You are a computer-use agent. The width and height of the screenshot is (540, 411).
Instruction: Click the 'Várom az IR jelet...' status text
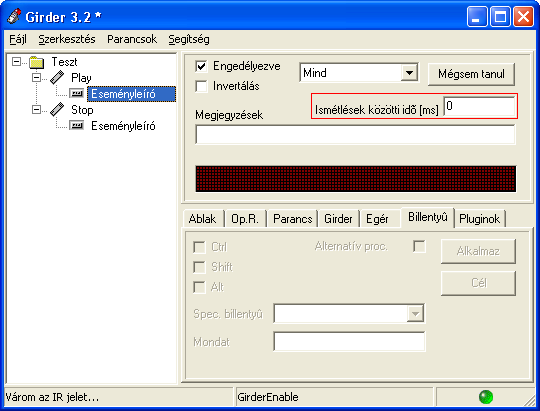(x=52, y=397)
